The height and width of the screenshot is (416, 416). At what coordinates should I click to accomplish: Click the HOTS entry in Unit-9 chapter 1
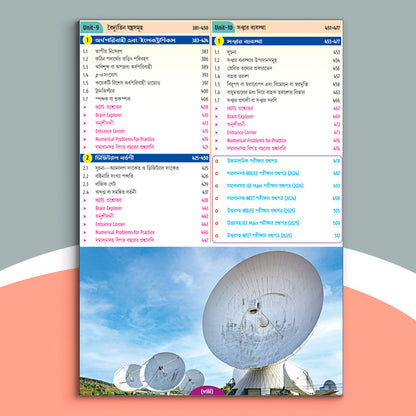(108, 107)
